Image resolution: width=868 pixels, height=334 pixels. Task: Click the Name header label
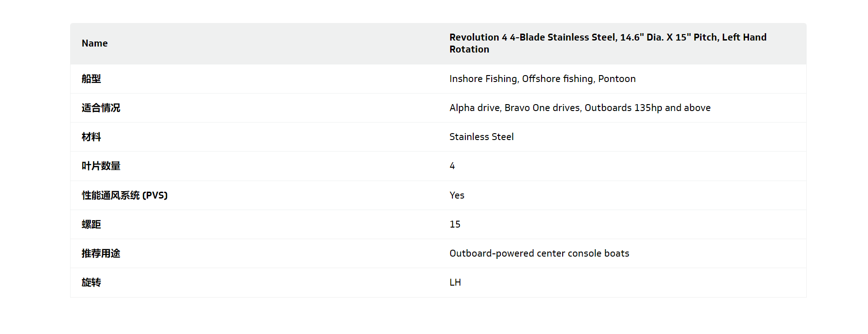coord(95,43)
